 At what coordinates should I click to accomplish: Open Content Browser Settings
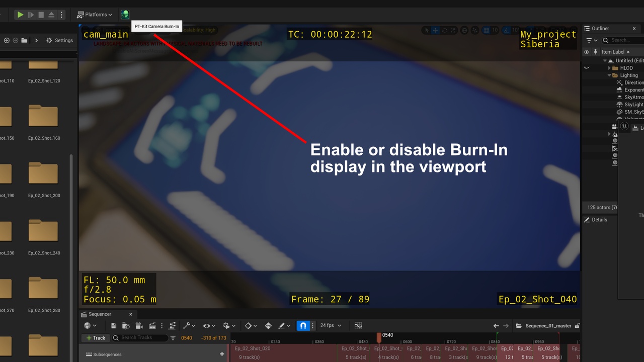coord(60,40)
